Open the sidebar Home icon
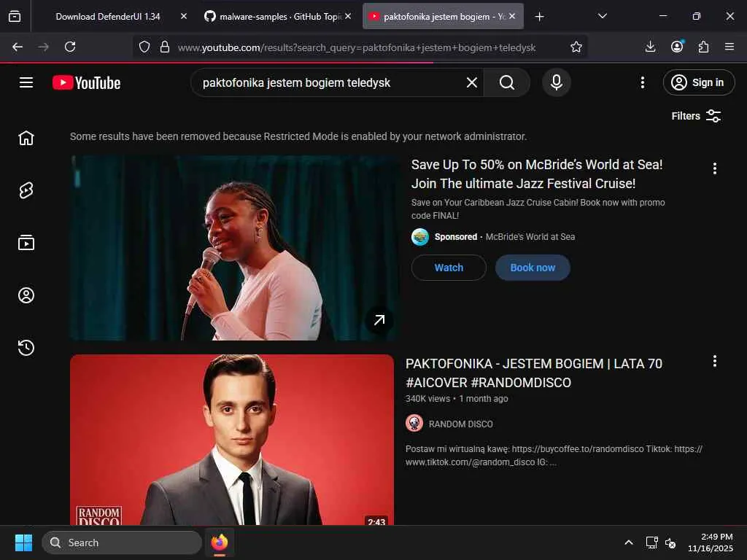 point(26,138)
